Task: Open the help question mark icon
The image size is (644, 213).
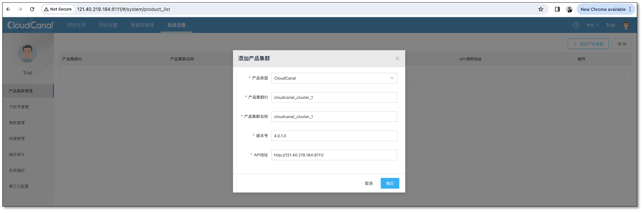Action: (576, 25)
